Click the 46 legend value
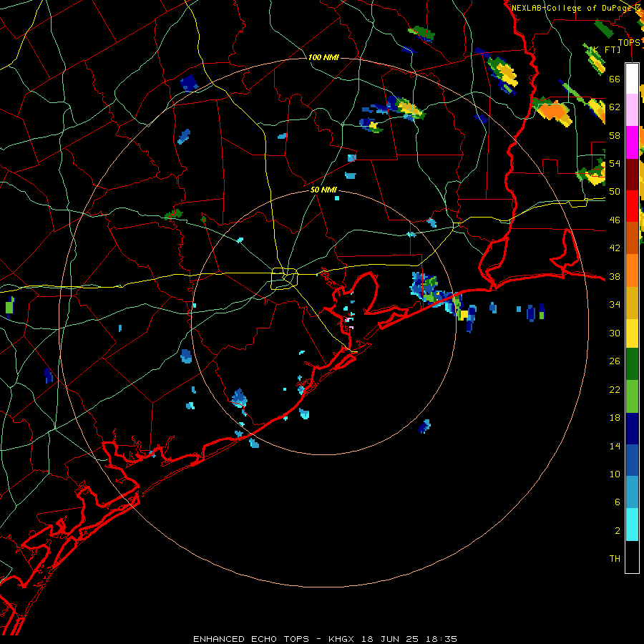Image resolution: width=644 pixels, height=644 pixels. (615, 220)
